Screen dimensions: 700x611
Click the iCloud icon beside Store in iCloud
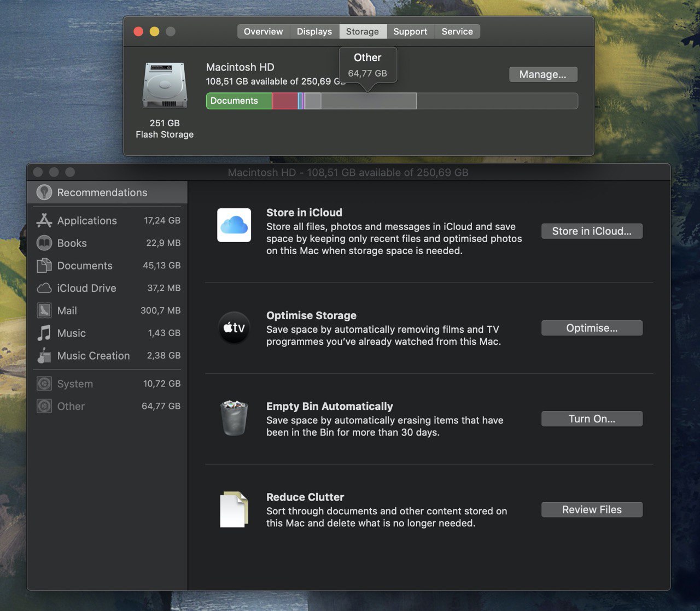coord(234,225)
